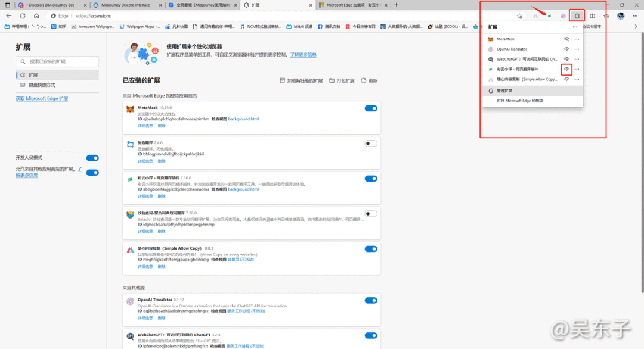This screenshot has height=349, width=644.
Task: Click the 打包扩展 package icon
Action: point(332,80)
